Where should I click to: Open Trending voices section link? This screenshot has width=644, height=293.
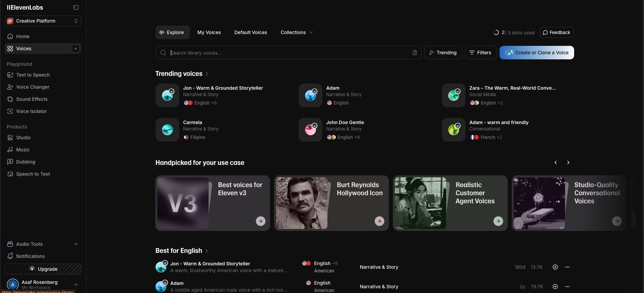point(182,74)
